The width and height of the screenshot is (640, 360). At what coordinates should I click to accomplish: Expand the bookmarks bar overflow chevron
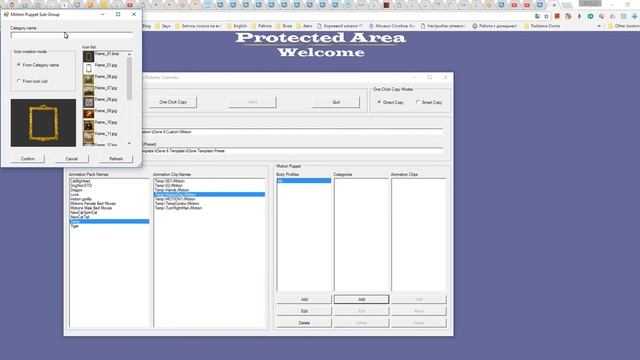599,26
